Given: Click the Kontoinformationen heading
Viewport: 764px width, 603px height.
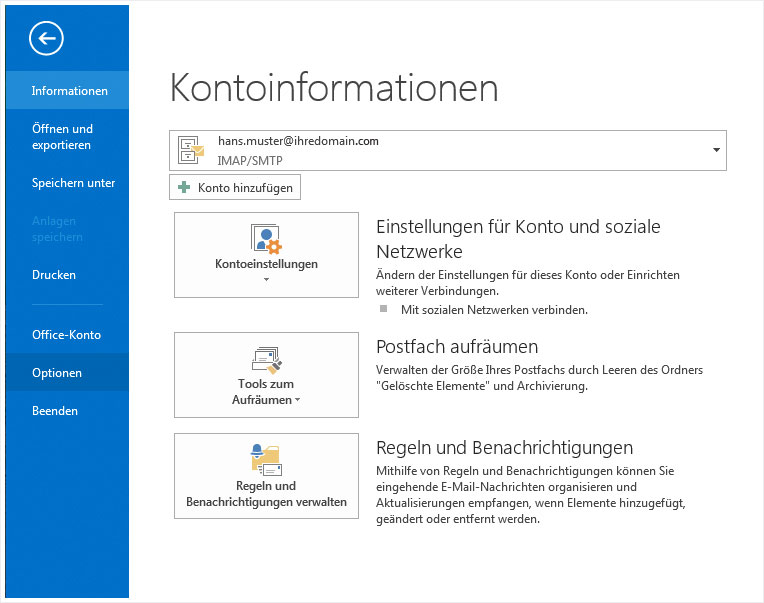Looking at the screenshot, I should [x=334, y=88].
